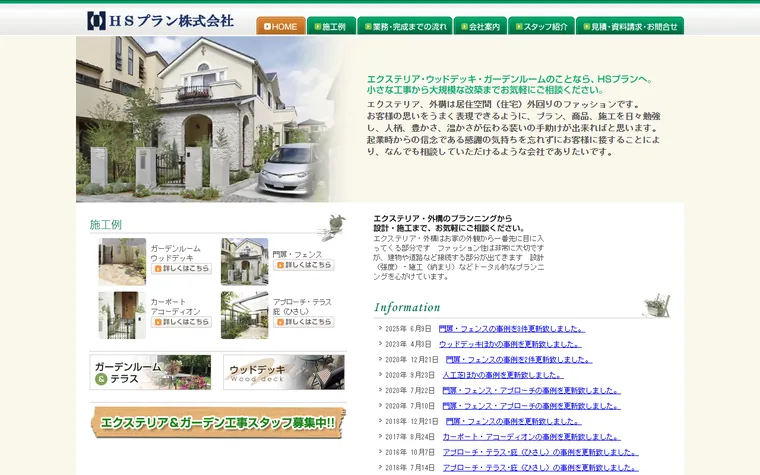Open the 2023年 4月3日 ウッドデッキほか update link
Viewport: 760px width, 475px height.
pos(510,344)
